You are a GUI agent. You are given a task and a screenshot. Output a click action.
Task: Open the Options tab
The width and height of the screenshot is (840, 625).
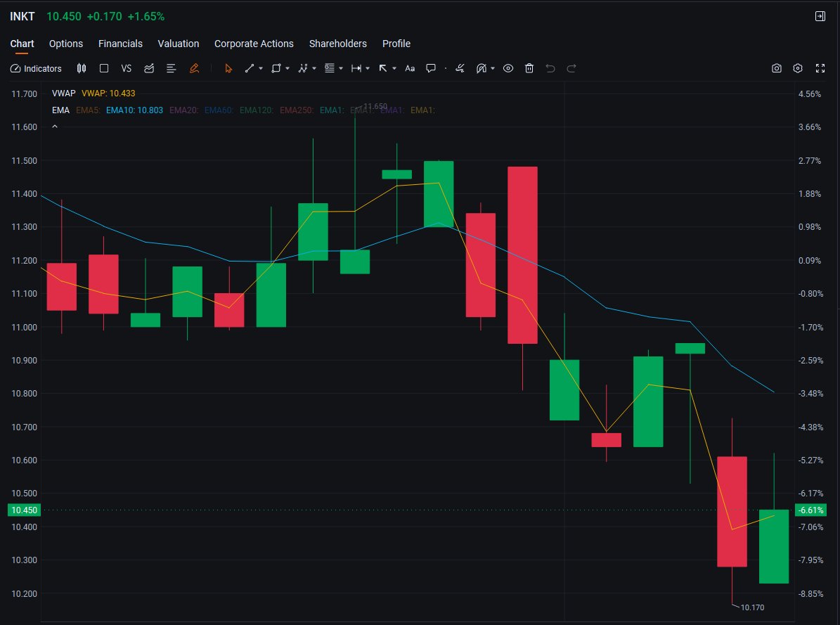tap(66, 44)
